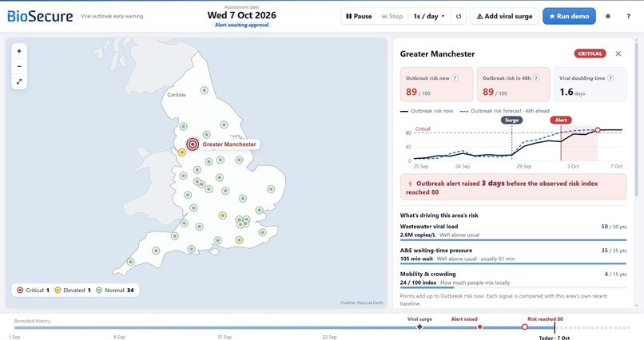Open help for Outbreak risk now

[x=455, y=78]
